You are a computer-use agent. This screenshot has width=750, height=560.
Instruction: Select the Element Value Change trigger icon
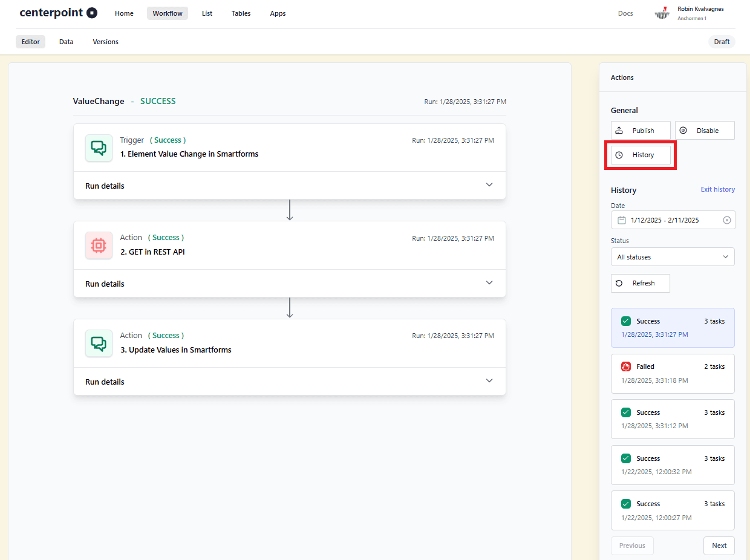tap(99, 148)
